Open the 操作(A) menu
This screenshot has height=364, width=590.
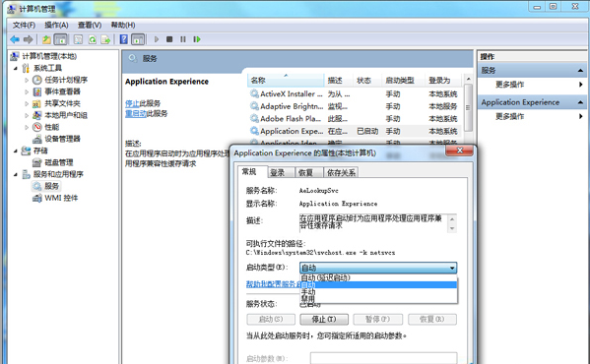coord(56,26)
